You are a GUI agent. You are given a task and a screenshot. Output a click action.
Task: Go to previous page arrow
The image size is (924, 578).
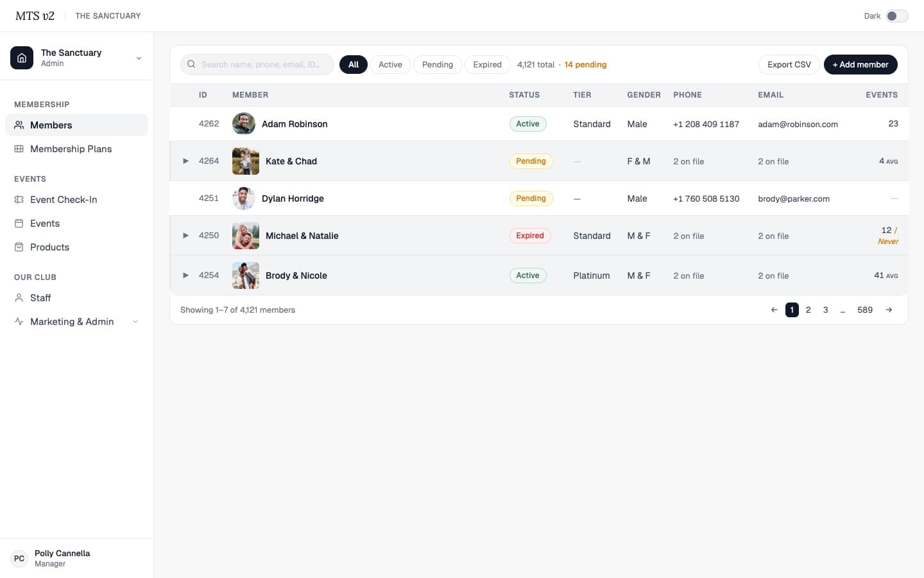(x=774, y=310)
